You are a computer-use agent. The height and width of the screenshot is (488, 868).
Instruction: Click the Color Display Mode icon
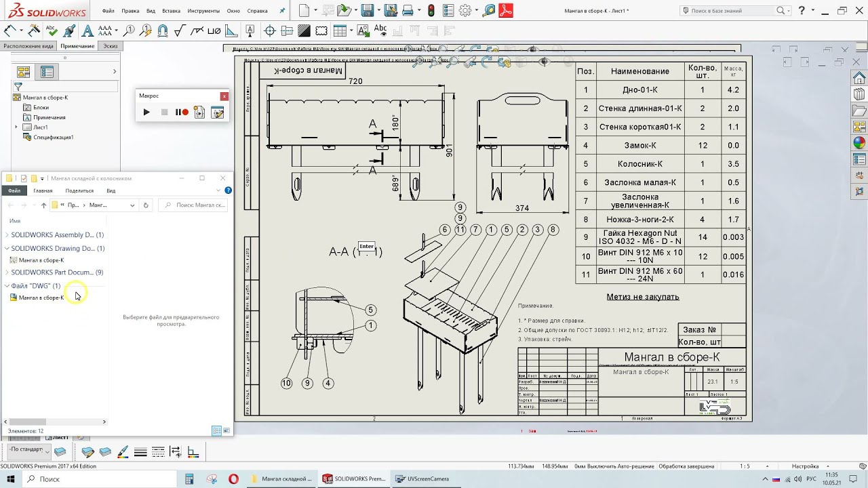tap(193, 452)
